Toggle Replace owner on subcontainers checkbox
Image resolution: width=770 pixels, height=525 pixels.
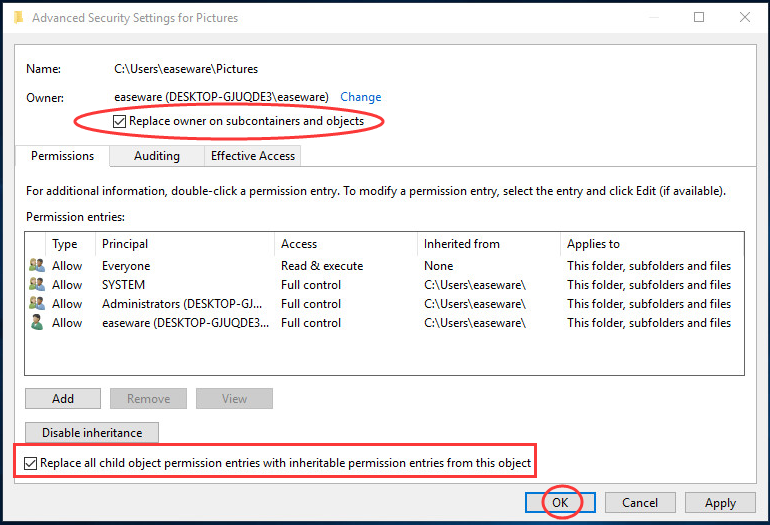pos(119,121)
